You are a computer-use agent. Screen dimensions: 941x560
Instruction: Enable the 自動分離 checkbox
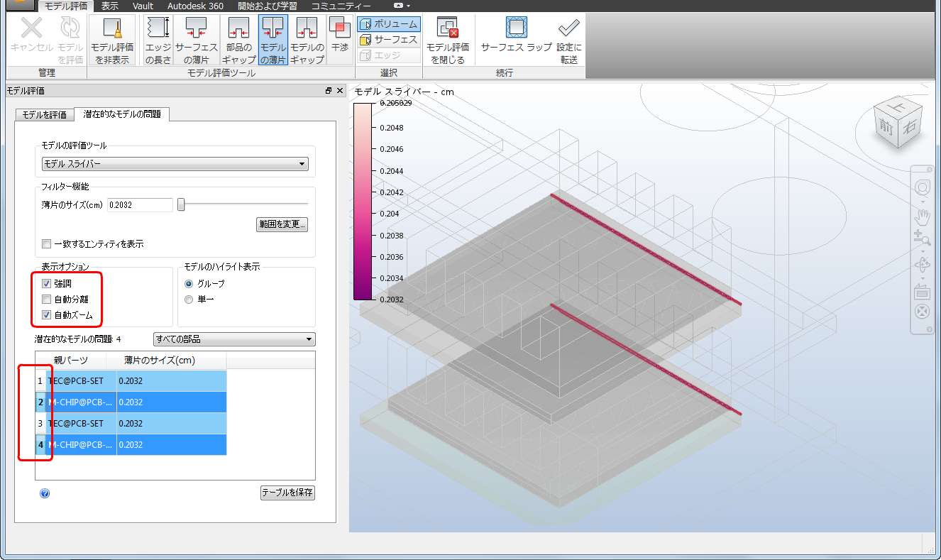pyautogui.click(x=47, y=300)
